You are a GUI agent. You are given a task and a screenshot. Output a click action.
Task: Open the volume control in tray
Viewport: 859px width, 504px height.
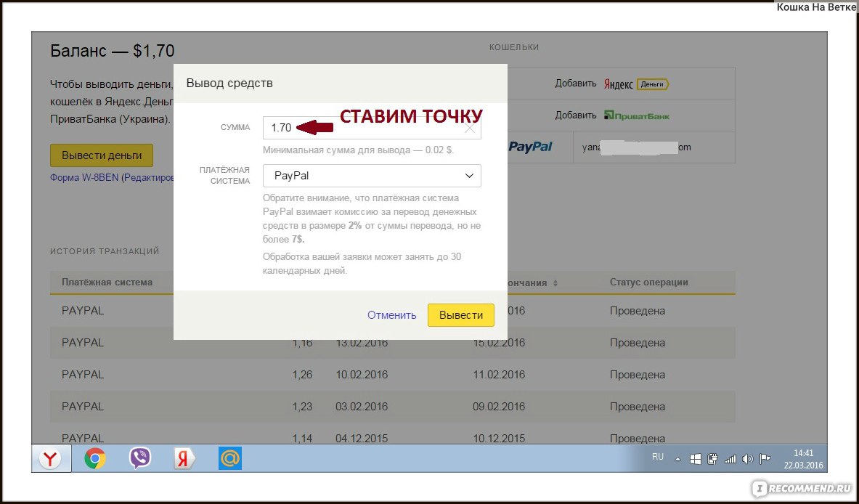tap(748, 459)
